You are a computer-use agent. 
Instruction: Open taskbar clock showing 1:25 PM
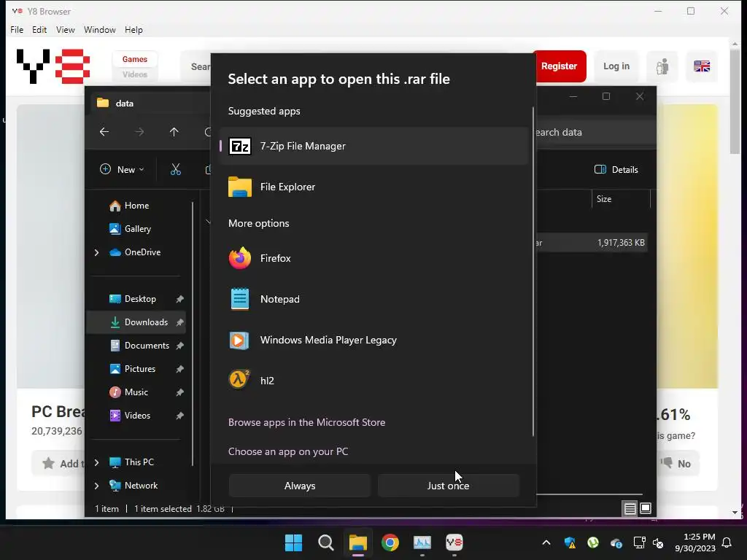[695, 542]
